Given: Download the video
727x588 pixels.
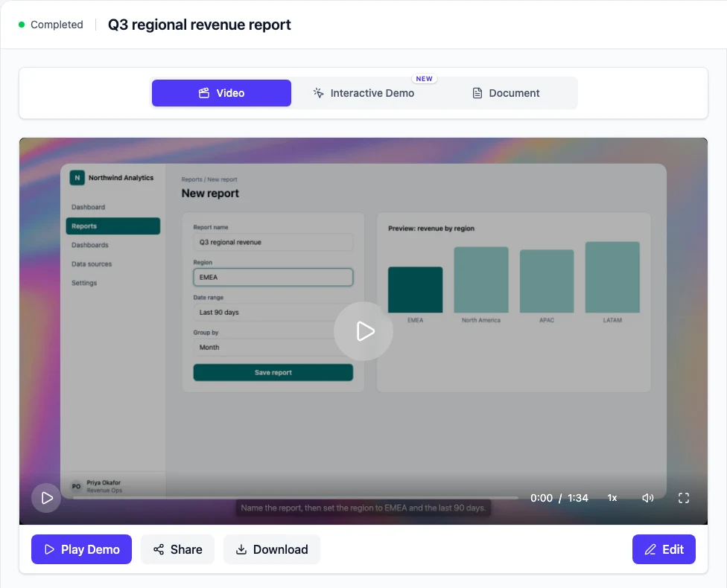Looking at the screenshot, I should click(x=272, y=549).
